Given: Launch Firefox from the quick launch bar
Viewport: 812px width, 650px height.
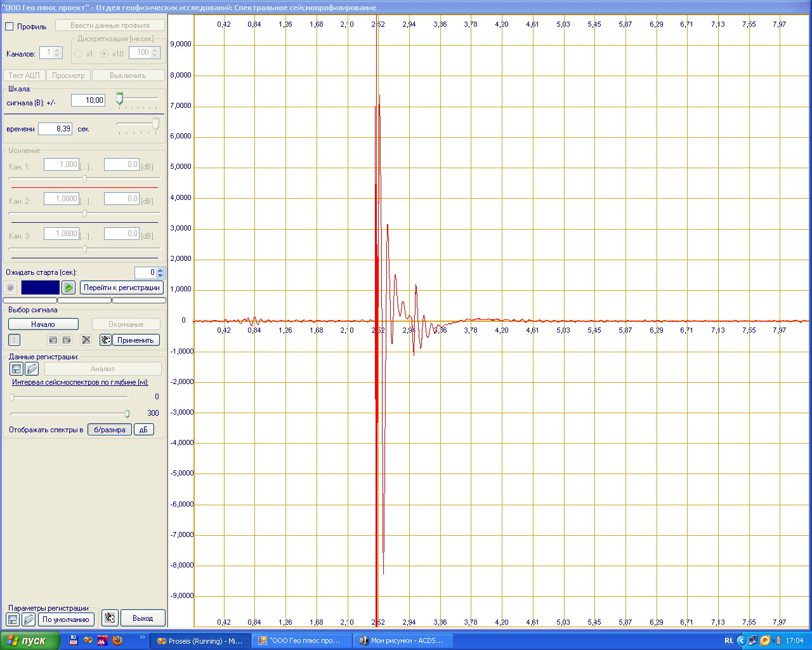Looking at the screenshot, I should (x=117, y=640).
